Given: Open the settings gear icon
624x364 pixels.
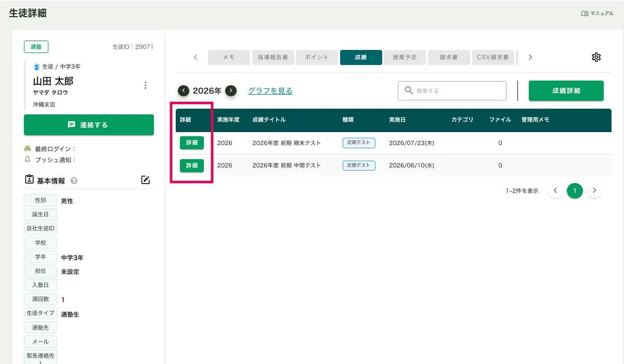Looking at the screenshot, I should [596, 57].
